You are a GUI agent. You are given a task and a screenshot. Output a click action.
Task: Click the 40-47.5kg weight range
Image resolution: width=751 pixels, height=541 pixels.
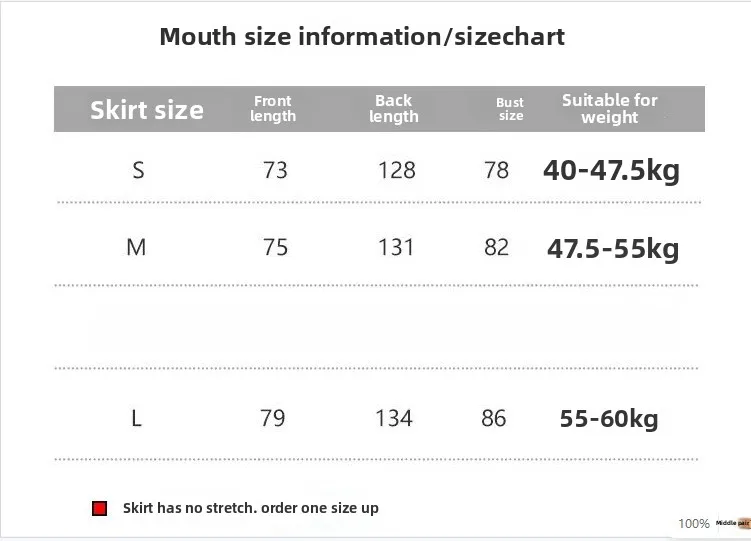pos(611,171)
